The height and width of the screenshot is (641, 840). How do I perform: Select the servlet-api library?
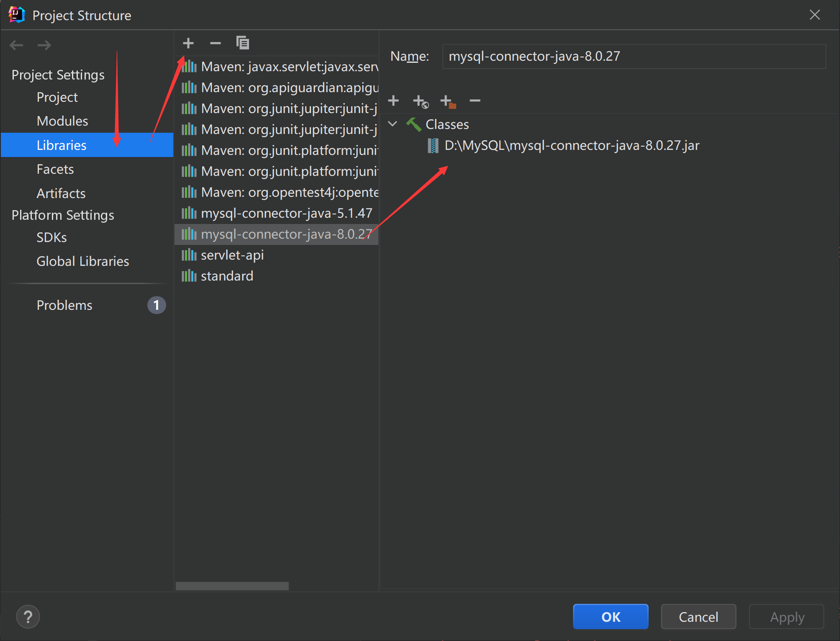coord(277,255)
